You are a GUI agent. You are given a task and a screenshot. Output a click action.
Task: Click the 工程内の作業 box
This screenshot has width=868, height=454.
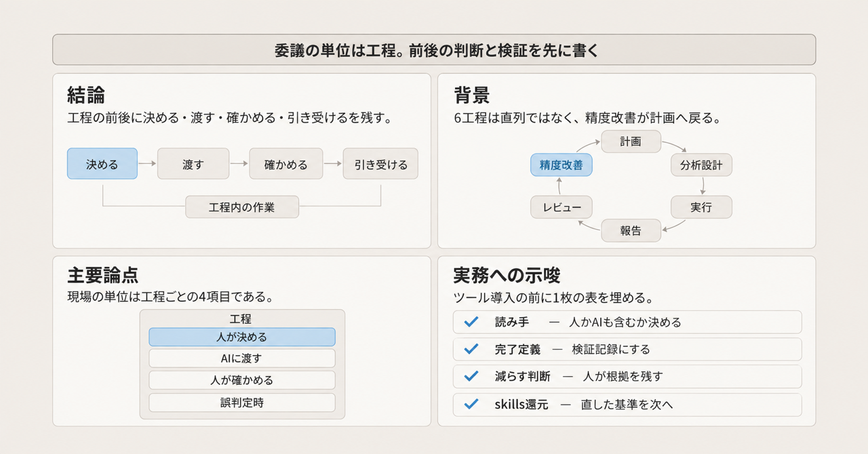[x=242, y=207]
